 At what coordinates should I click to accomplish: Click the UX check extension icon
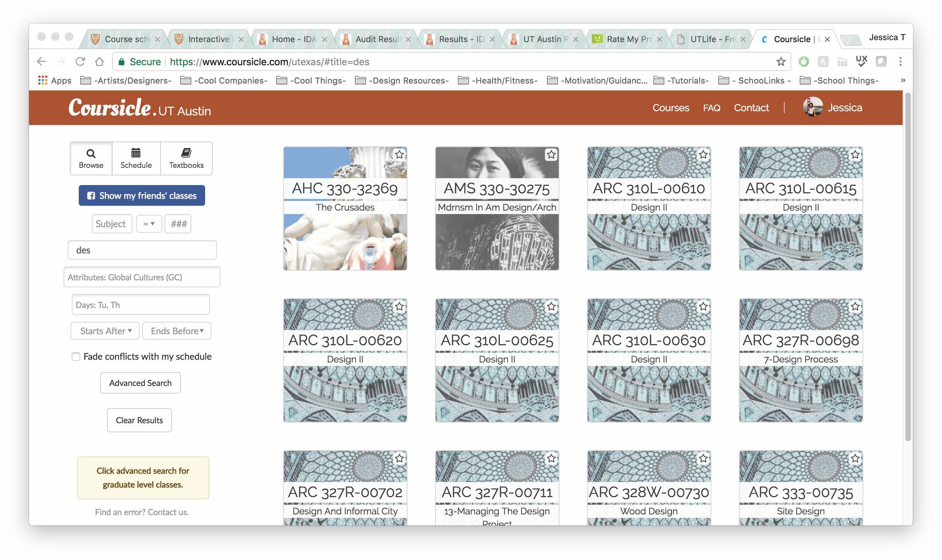[x=861, y=61]
